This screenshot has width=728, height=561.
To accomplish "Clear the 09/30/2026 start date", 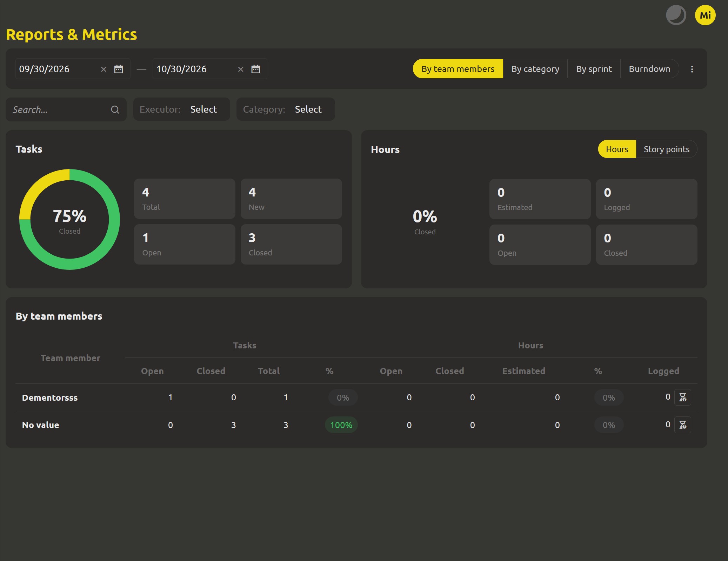I will [x=103, y=69].
